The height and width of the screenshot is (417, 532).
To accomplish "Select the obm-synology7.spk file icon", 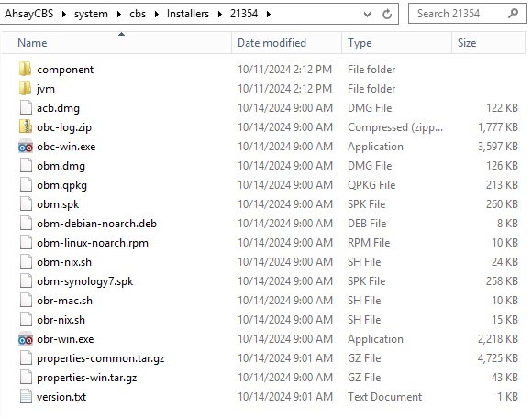I will 26,281.
